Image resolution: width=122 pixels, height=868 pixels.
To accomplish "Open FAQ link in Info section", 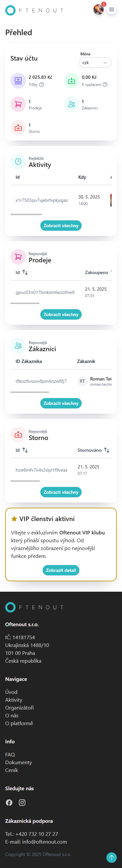I will [x=10, y=754].
